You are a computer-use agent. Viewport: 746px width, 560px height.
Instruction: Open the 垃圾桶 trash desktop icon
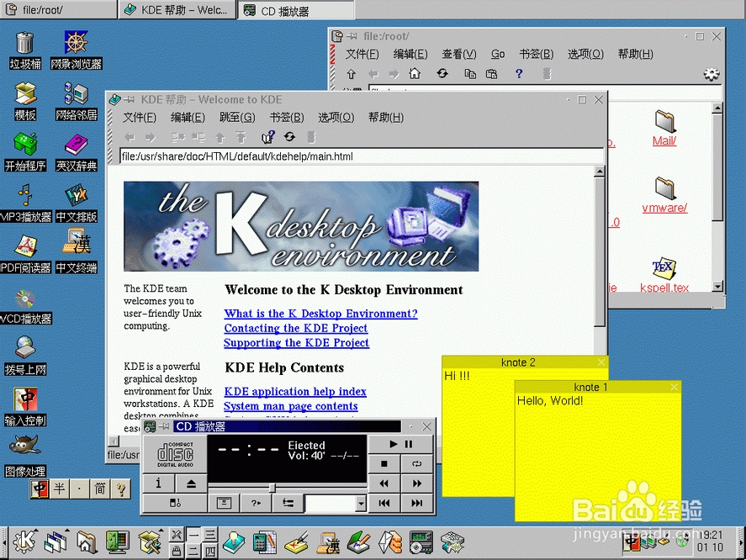[24, 50]
